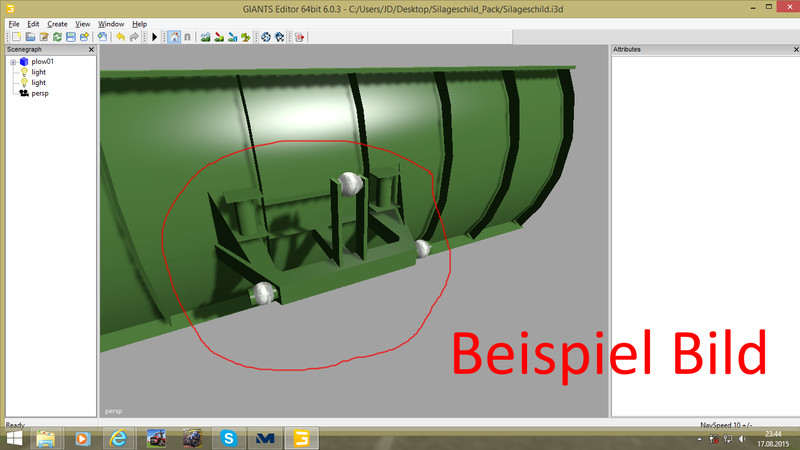This screenshot has width=800, height=450.
Task: Close the Scenegraph panel
Action: 93,49
